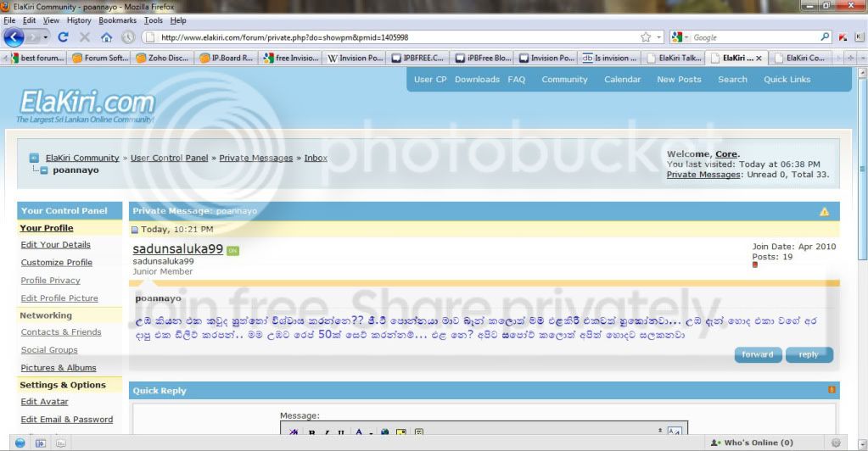Open the address bar history dropdown
This screenshot has width=868, height=451.
(659, 37)
